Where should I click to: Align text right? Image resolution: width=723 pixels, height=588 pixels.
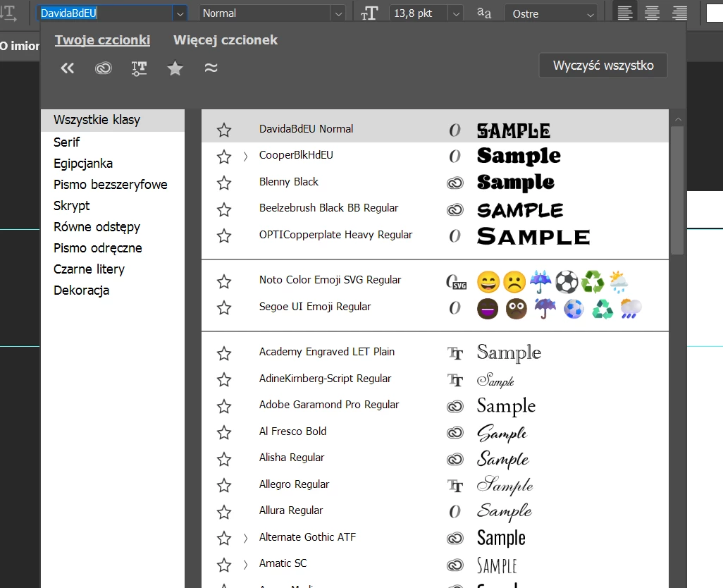click(679, 13)
